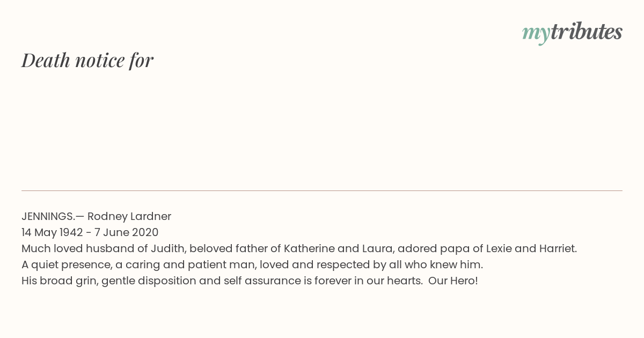Click the date line "14 May 1942 - 7 June 2020"
The height and width of the screenshot is (338, 644).
click(x=90, y=233)
